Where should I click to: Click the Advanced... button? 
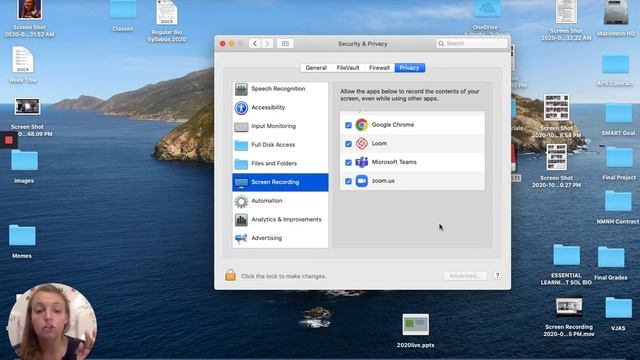pyautogui.click(x=465, y=276)
